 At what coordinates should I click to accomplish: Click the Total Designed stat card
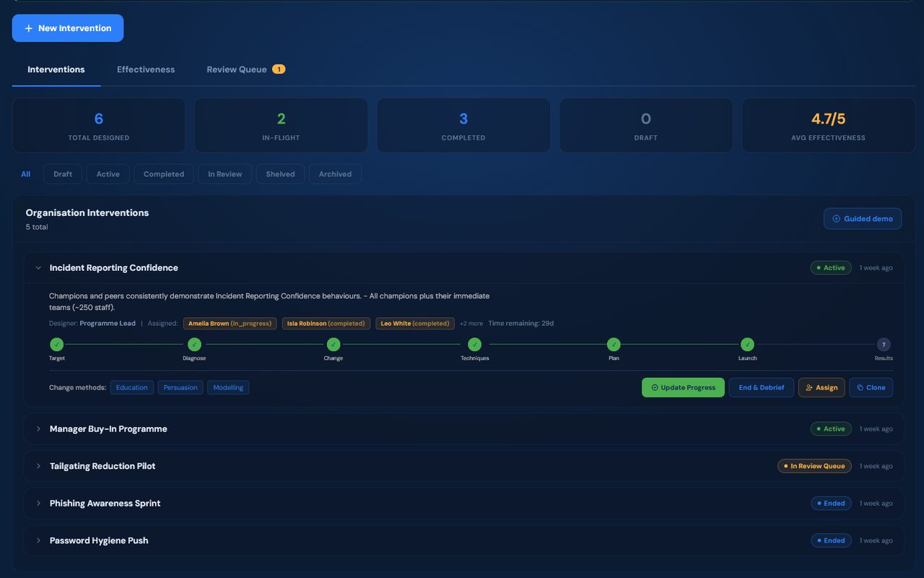(99, 125)
